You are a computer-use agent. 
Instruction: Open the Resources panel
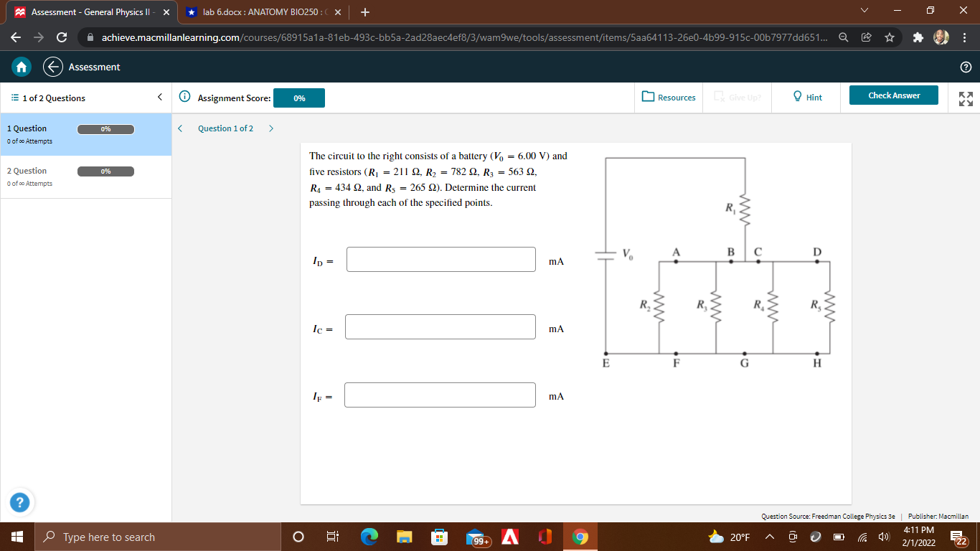click(668, 98)
